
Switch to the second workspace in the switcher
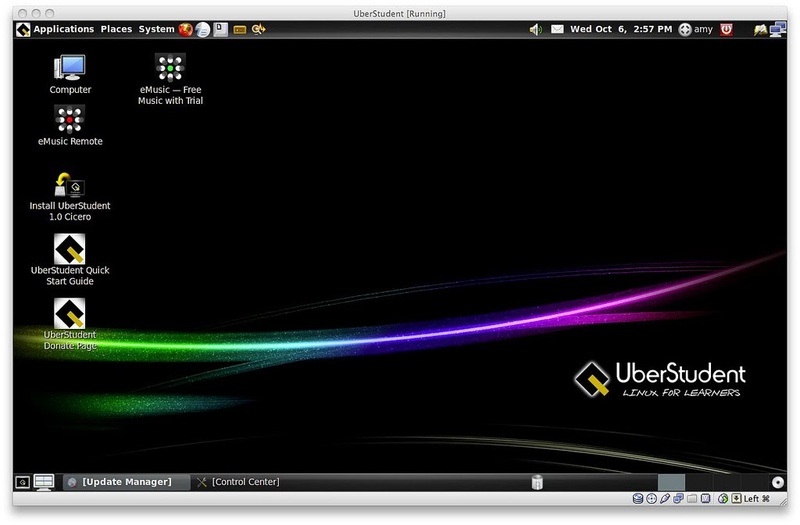[698, 482]
